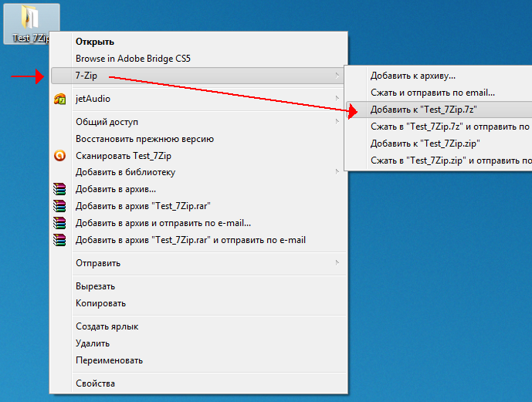Choose Добавить в архив... WinRAR entry
532x402 pixels.
198,189
